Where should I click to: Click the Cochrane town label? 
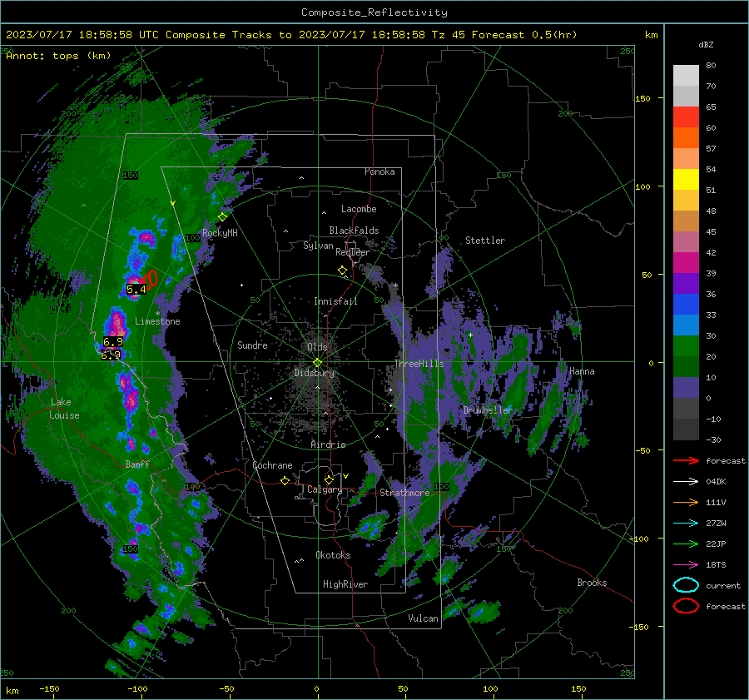(x=272, y=465)
